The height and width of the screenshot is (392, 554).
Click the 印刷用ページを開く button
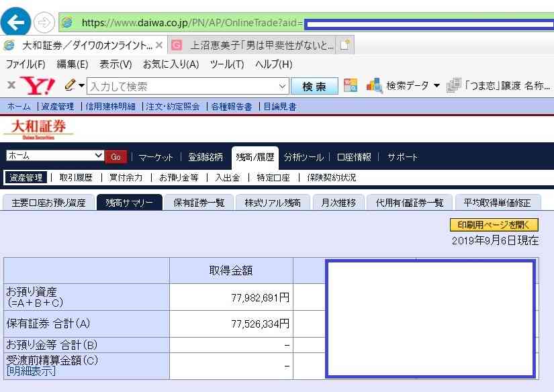pyautogui.click(x=494, y=225)
